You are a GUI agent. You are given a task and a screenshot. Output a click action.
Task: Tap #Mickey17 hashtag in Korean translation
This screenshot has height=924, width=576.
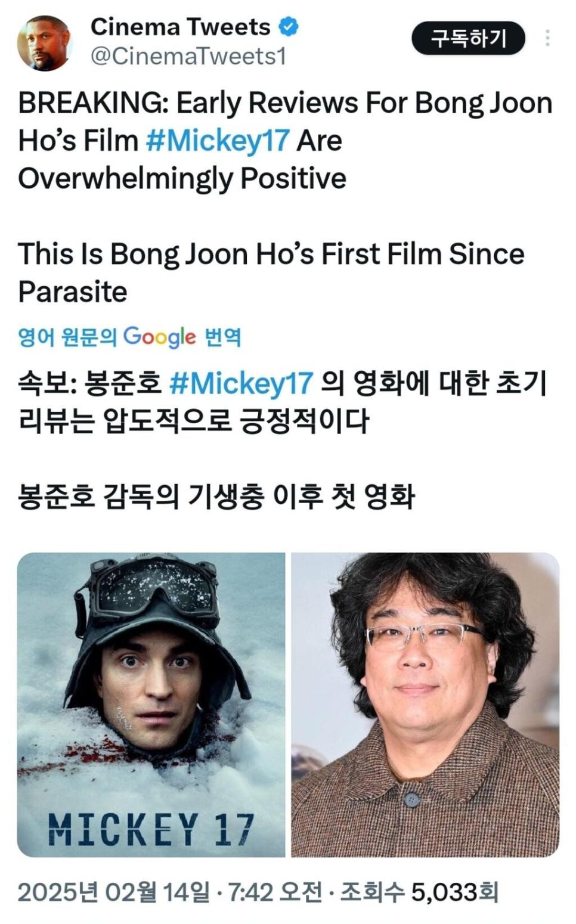[x=241, y=382]
